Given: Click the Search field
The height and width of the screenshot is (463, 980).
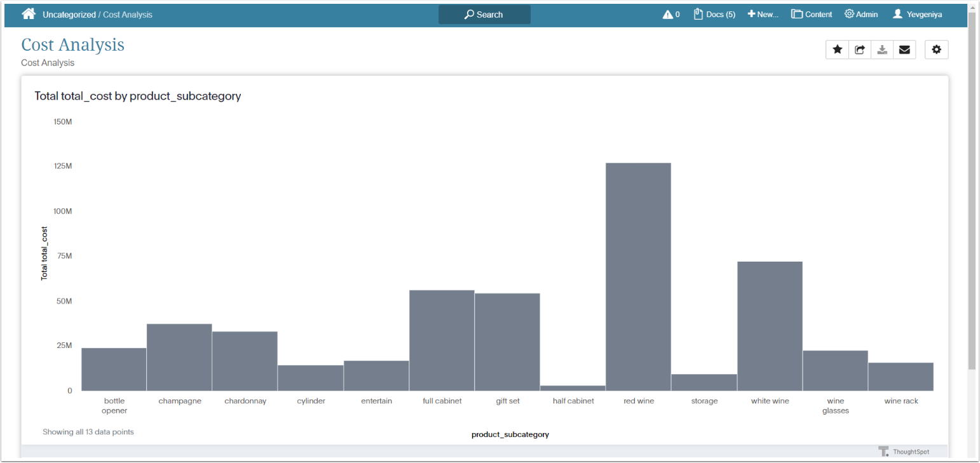Looking at the screenshot, I should pos(484,15).
